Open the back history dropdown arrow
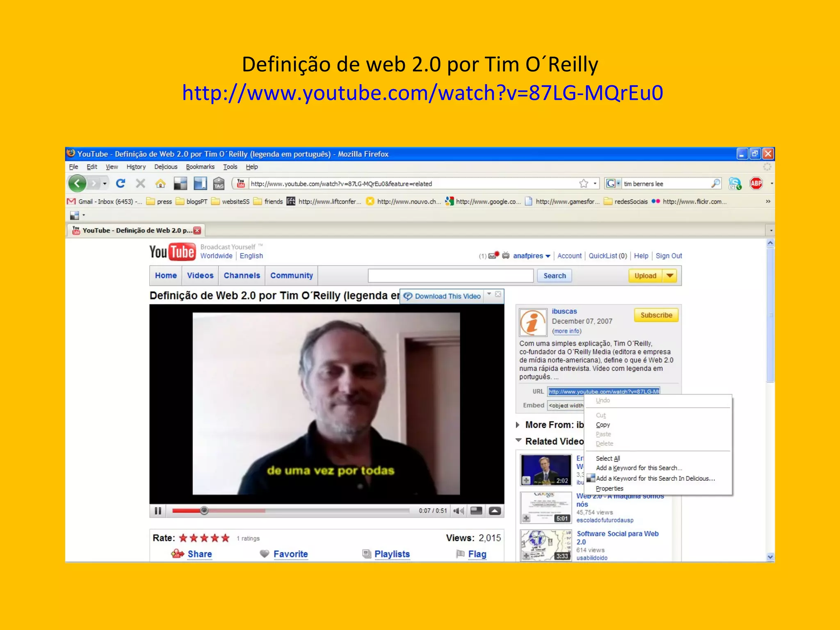The width and height of the screenshot is (840, 630). [x=105, y=183]
